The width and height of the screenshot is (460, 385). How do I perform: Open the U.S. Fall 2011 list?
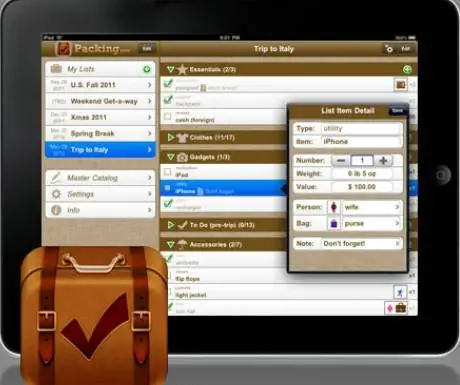pos(100,85)
